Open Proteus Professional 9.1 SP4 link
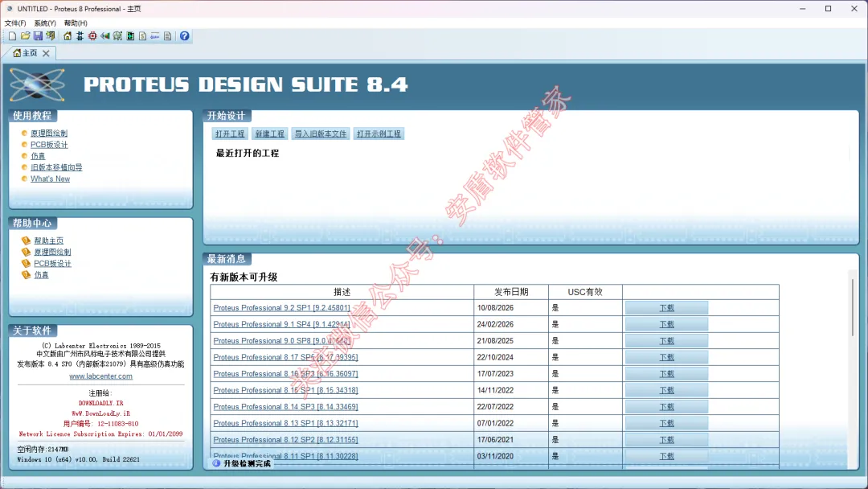Image resolution: width=868 pixels, height=489 pixels. [282, 324]
